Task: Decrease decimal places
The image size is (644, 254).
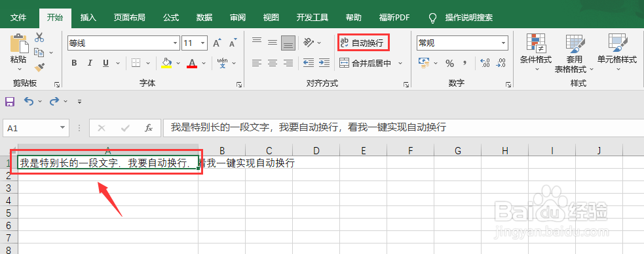Action: pyautogui.click(x=501, y=63)
